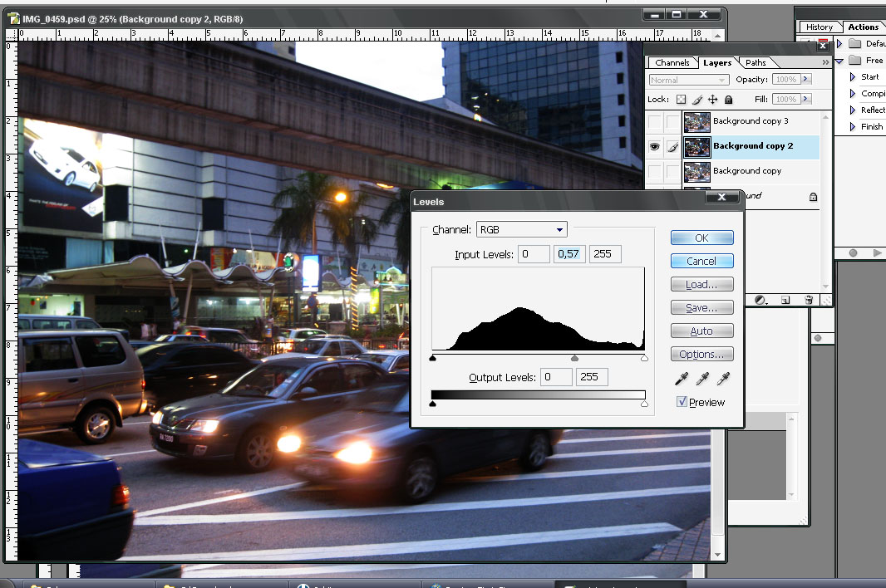Open the Layers panel double-arrow menu

(825, 62)
